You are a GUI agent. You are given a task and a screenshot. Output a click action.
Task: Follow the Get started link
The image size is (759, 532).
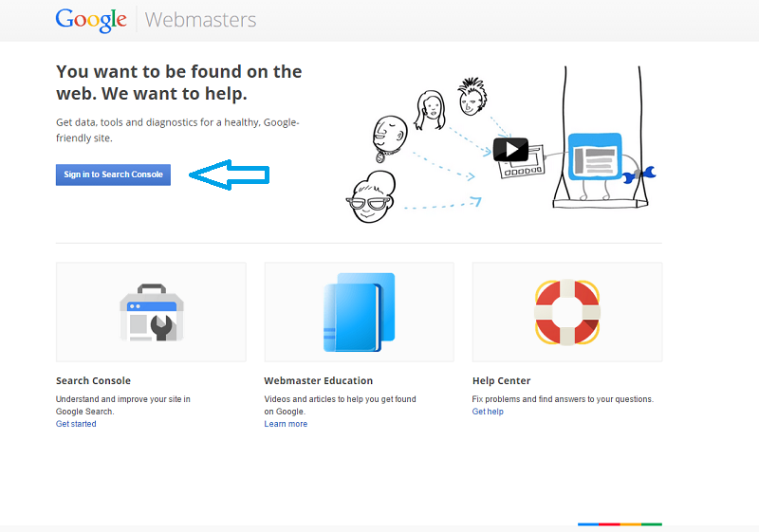click(x=76, y=424)
